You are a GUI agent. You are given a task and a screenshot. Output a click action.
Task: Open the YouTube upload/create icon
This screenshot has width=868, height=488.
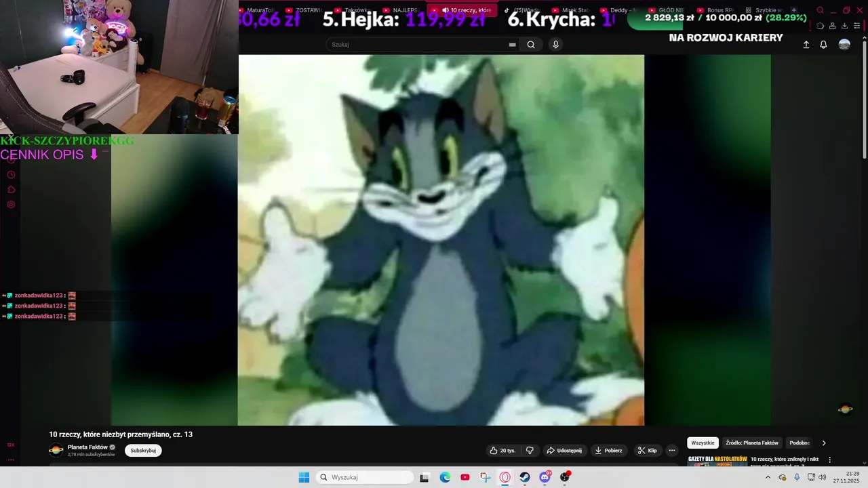pyautogui.click(x=806, y=45)
